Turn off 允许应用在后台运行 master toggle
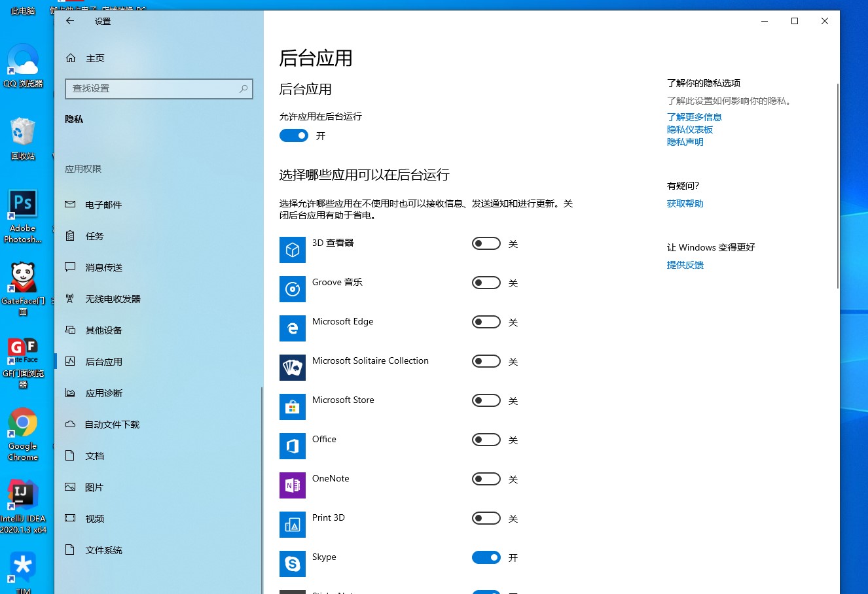The height and width of the screenshot is (594, 868). [293, 135]
